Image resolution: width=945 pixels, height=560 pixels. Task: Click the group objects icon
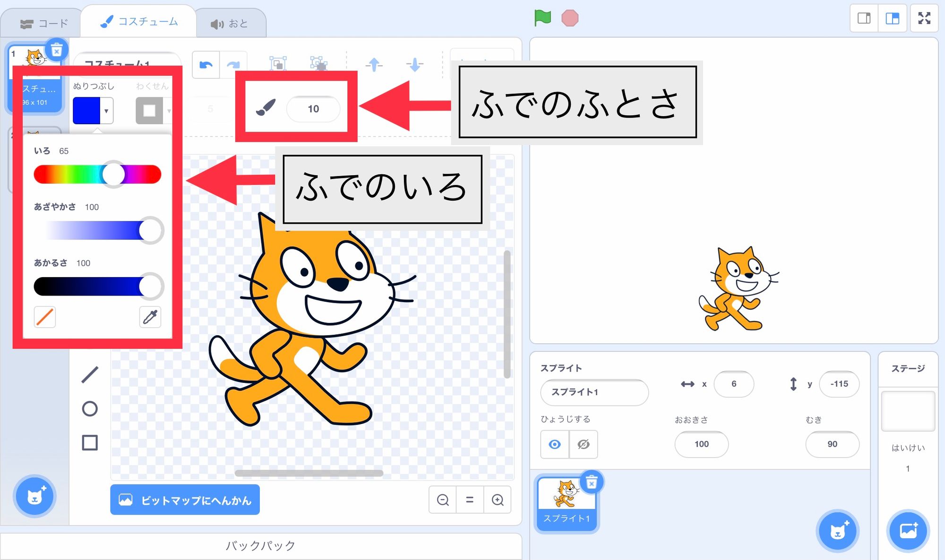coord(278,63)
